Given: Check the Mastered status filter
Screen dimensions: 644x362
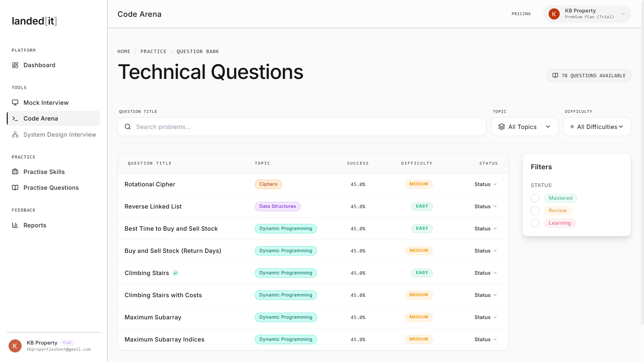Looking at the screenshot, I should (x=535, y=198).
